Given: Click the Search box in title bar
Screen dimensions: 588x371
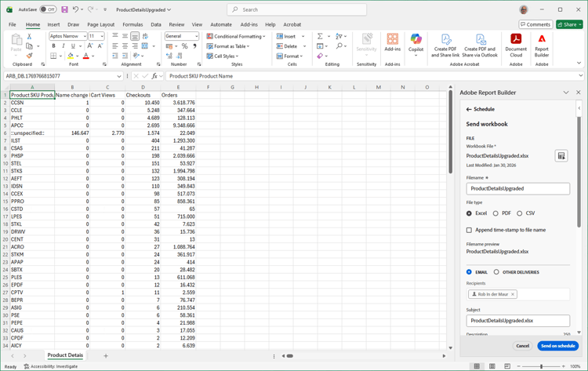Looking at the screenshot, I should 296,9.
